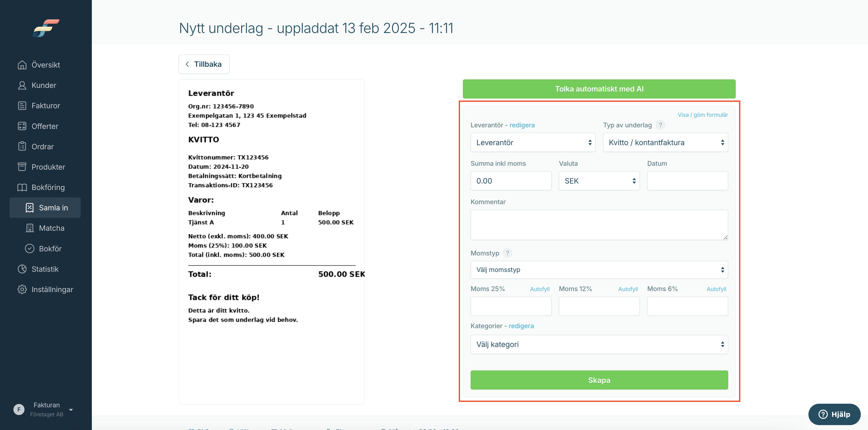Click Autofyll for Moms 6%
Image resolution: width=868 pixels, height=430 pixels.
click(x=716, y=289)
